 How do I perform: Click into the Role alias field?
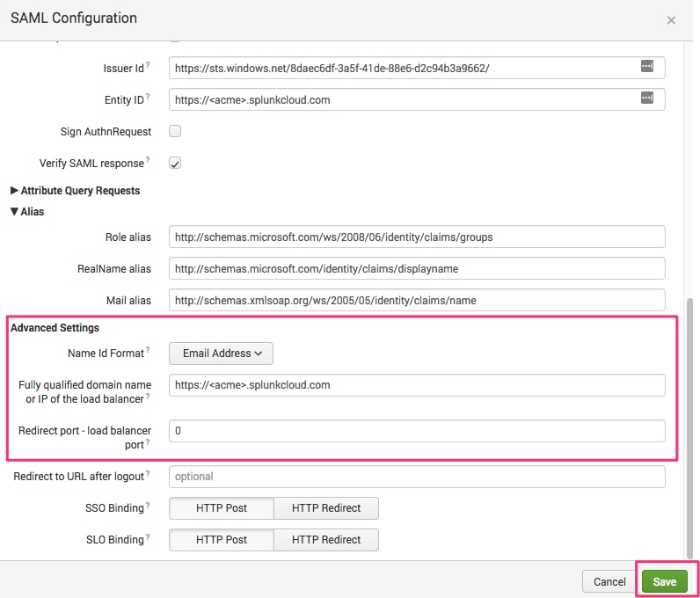[x=417, y=237]
